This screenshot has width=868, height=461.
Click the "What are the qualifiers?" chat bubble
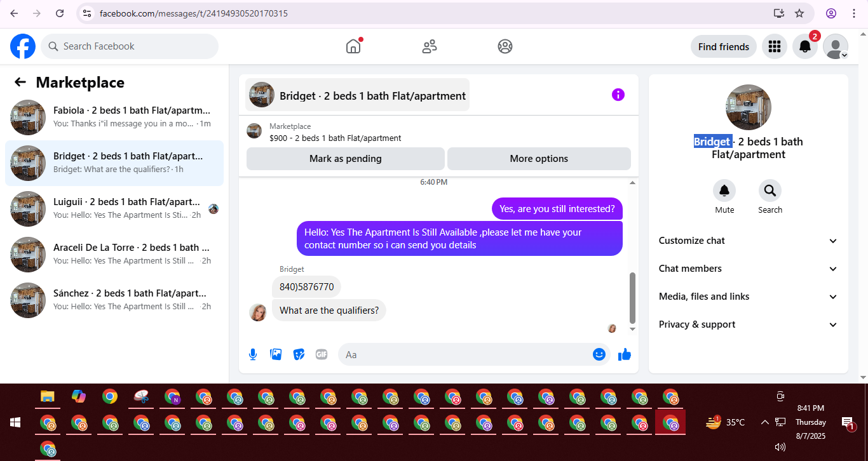tap(329, 311)
